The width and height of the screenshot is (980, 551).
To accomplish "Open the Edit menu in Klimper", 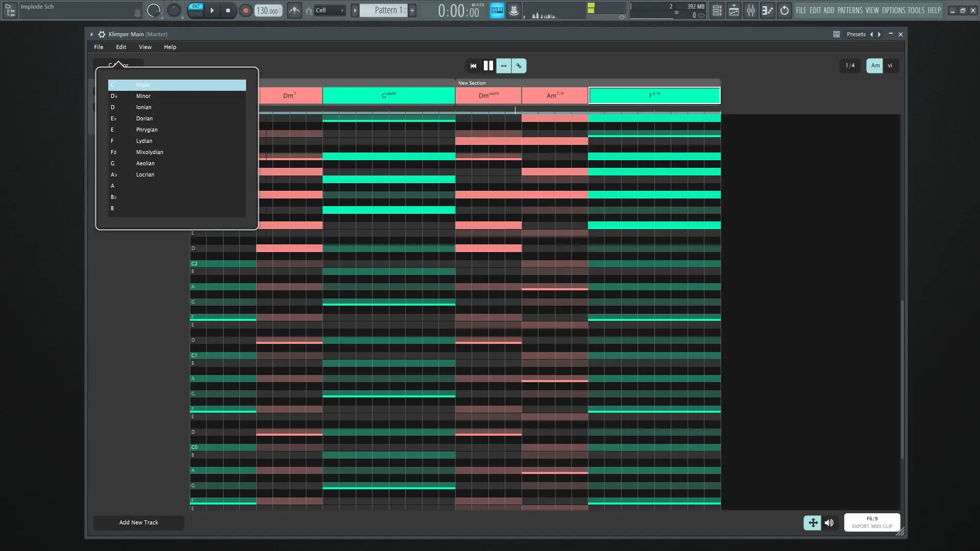I will (121, 47).
